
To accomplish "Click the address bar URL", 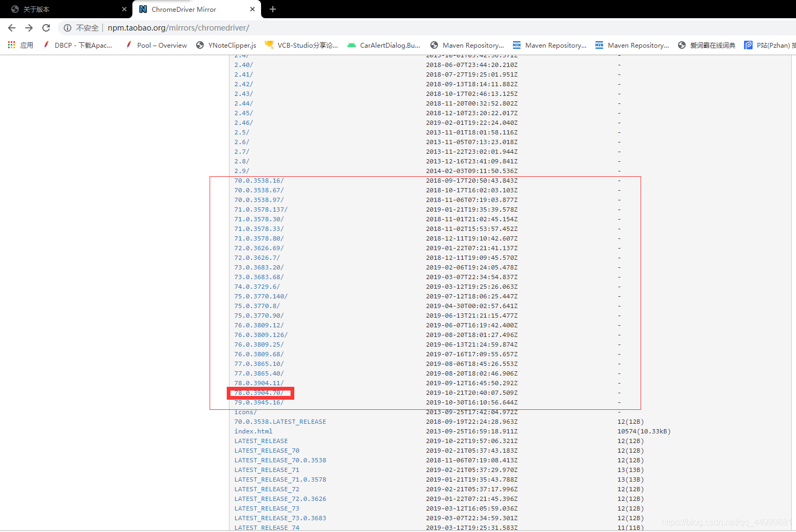I will pos(178,28).
